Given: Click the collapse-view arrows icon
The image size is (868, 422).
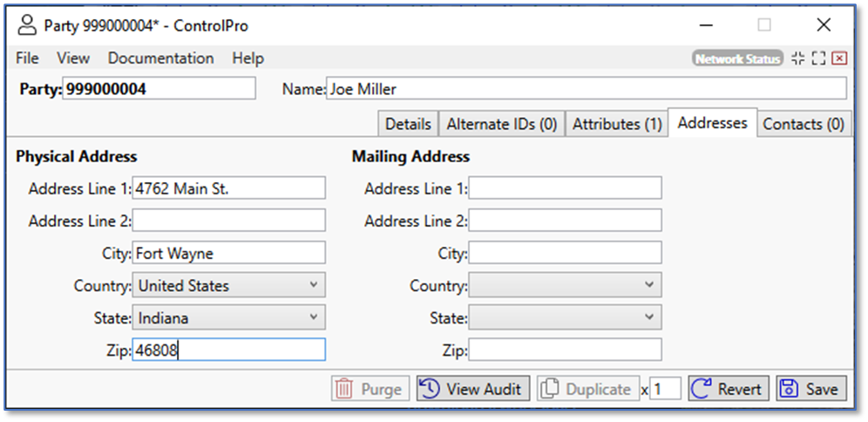Looking at the screenshot, I should [798, 58].
